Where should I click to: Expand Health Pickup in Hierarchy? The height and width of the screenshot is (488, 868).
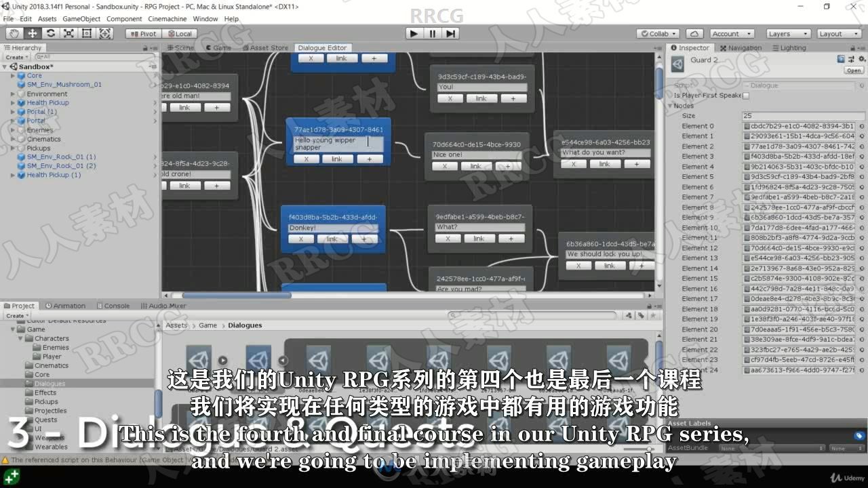pos(13,103)
